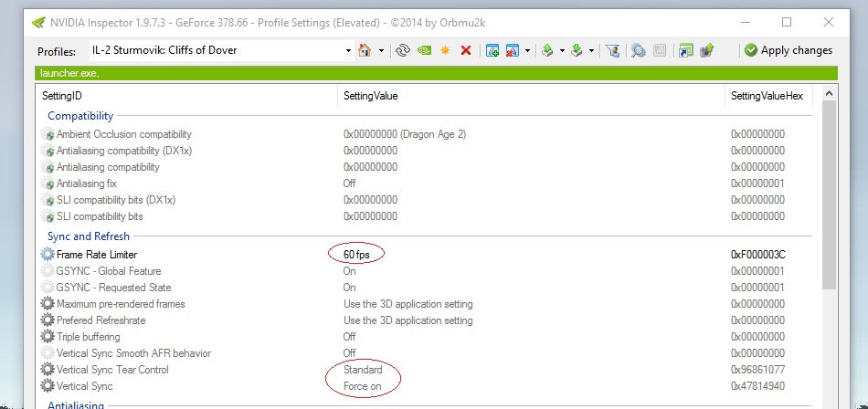The width and height of the screenshot is (868, 409).
Task: Click the scrollbar up arrow in settings list
Action: pyautogui.click(x=829, y=93)
